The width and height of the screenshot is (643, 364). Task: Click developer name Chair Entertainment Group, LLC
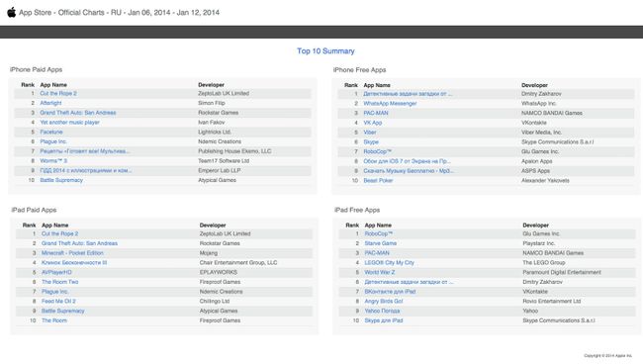pyautogui.click(x=238, y=263)
